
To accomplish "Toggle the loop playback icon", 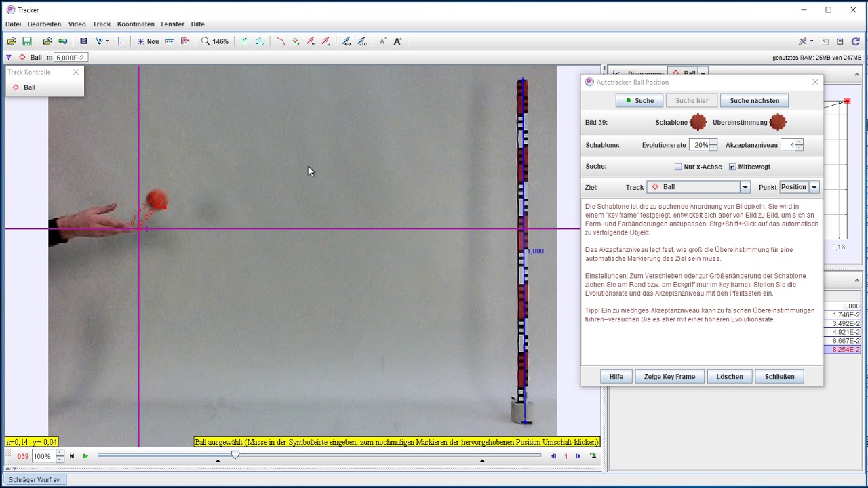I will pos(593,456).
